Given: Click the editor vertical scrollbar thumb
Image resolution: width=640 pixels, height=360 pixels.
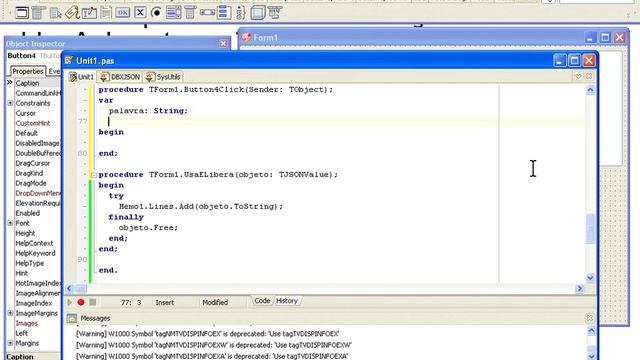Looking at the screenshot, I should [590, 229].
